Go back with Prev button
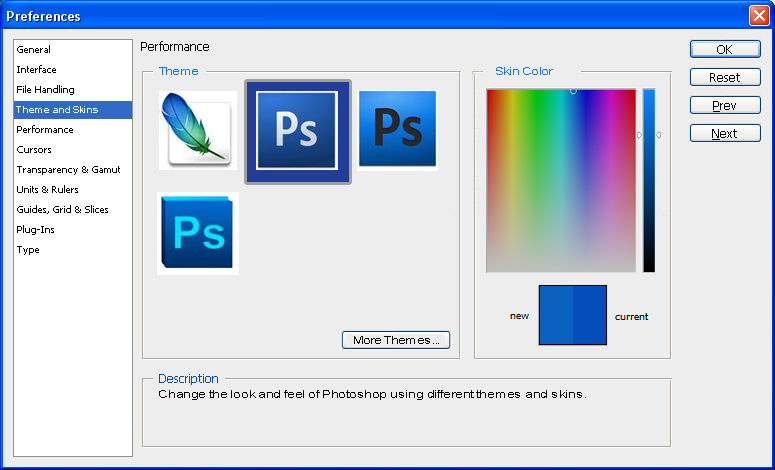 coord(725,105)
